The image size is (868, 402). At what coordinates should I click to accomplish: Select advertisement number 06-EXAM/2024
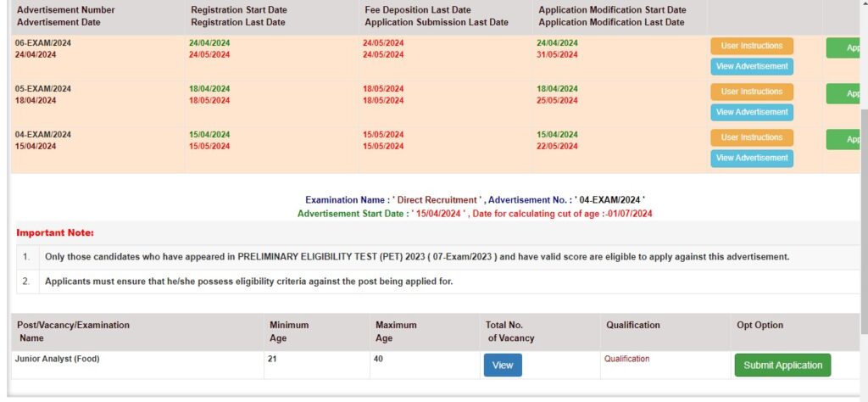(x=43, y=43)
